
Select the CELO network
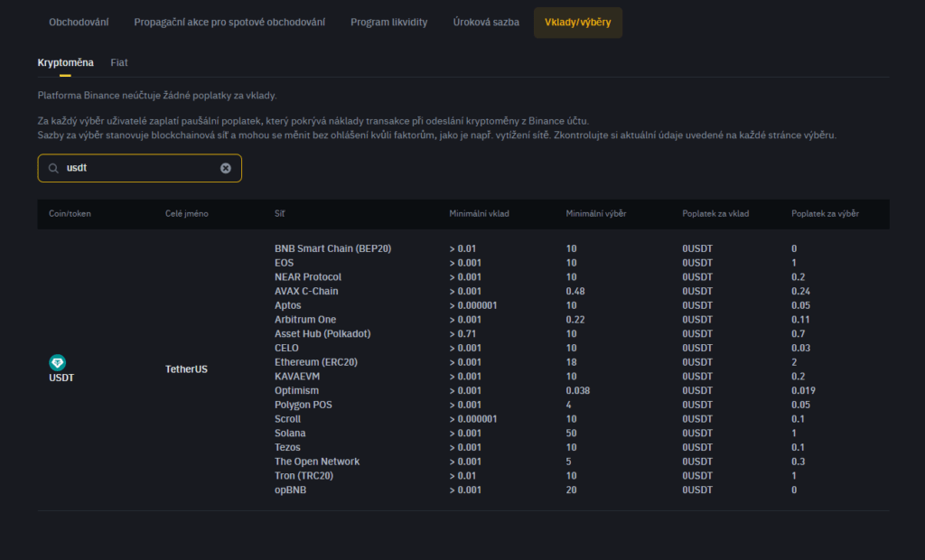(286, 348)
